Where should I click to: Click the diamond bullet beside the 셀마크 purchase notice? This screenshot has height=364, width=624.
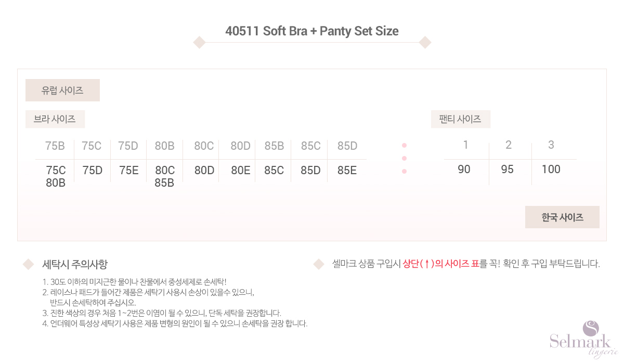(319, 264)
